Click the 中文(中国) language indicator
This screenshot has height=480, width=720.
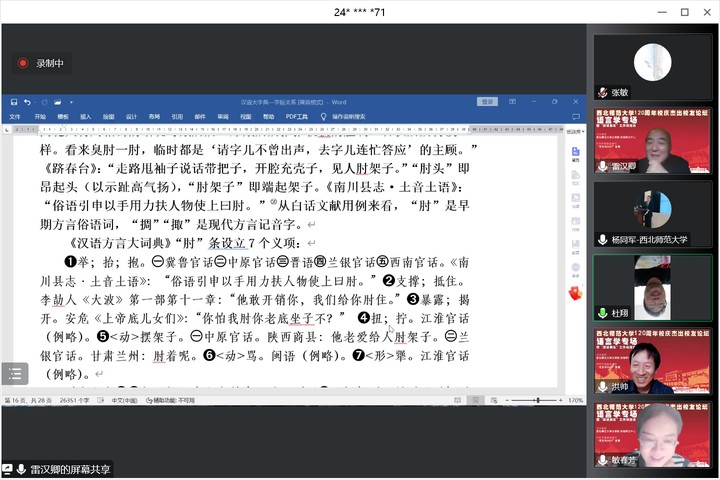[x=124, y=401]
